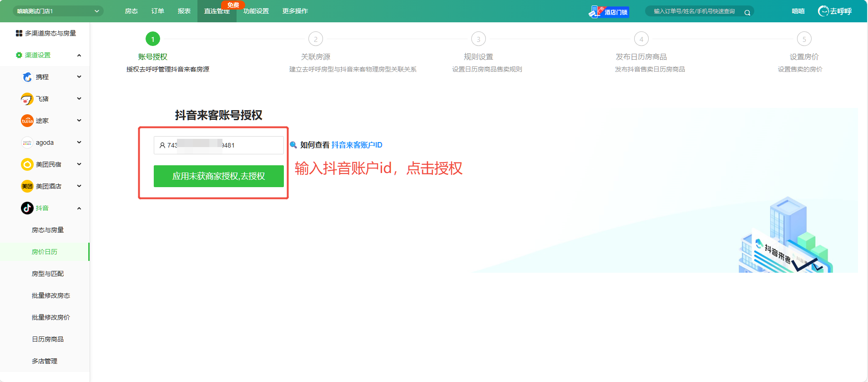Open the 抖音来客账户ID help link

pyautogui.click(x=357, y=145)
